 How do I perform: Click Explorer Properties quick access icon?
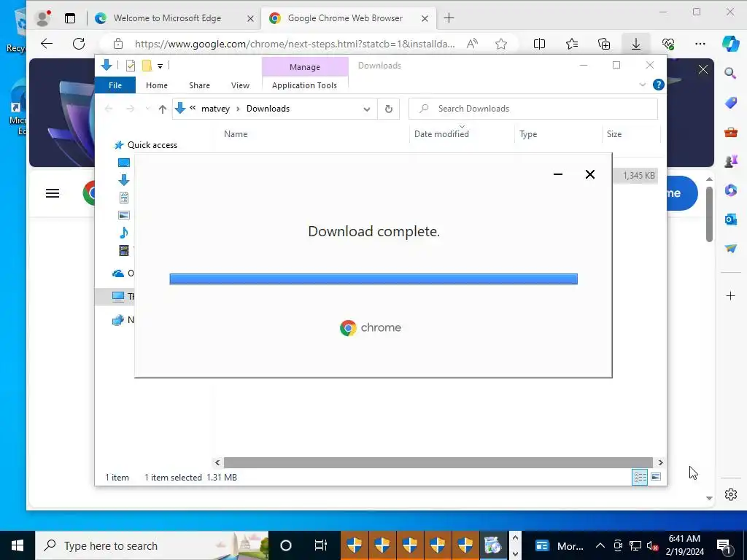coord(130,66)
